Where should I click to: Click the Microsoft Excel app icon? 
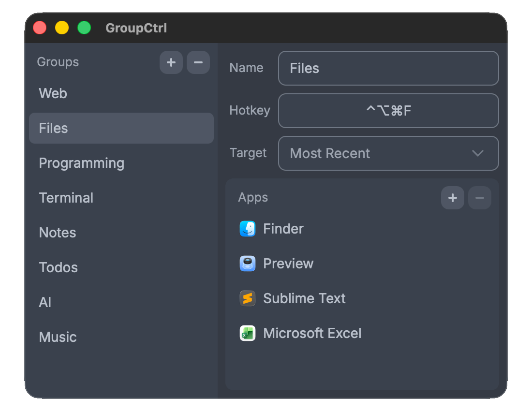coord(247,333)
